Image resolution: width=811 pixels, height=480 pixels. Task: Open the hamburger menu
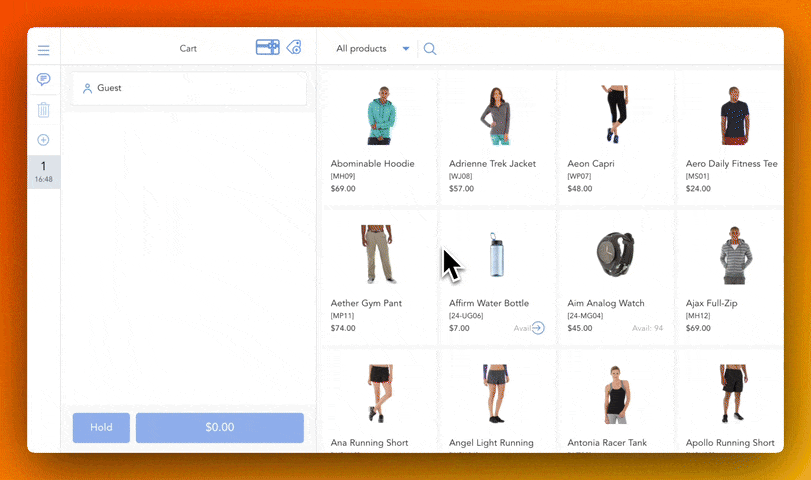43,50
